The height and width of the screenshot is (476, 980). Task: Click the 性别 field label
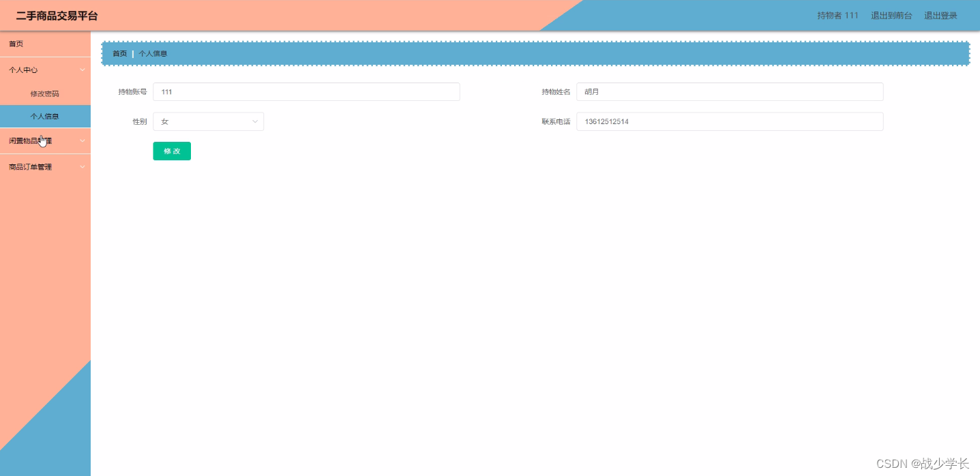coord(139,121)
